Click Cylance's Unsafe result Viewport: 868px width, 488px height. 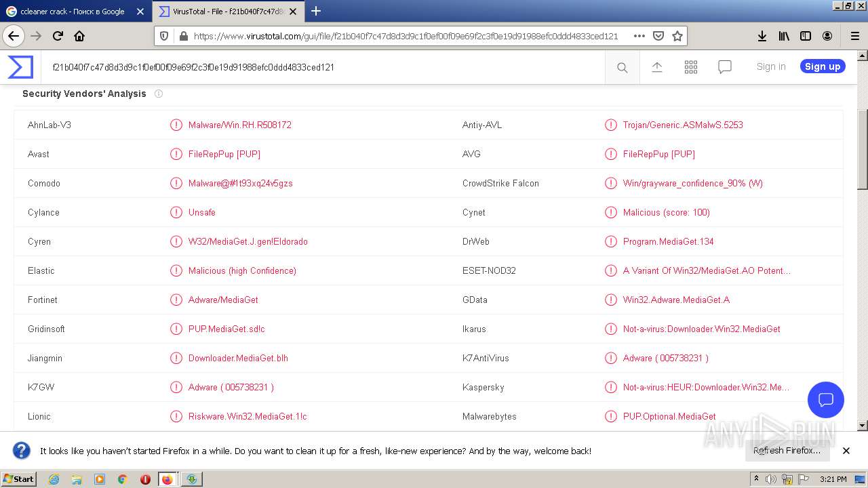[202, 212]
